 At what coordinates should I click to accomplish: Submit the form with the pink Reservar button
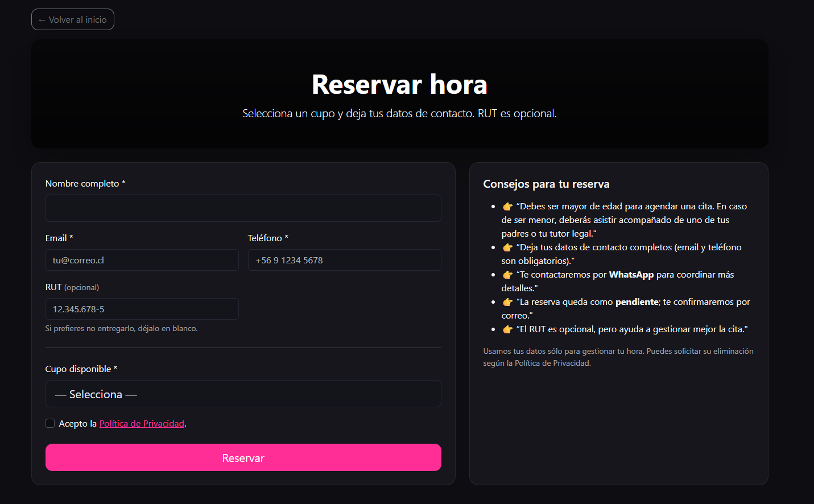click(243, 457)
